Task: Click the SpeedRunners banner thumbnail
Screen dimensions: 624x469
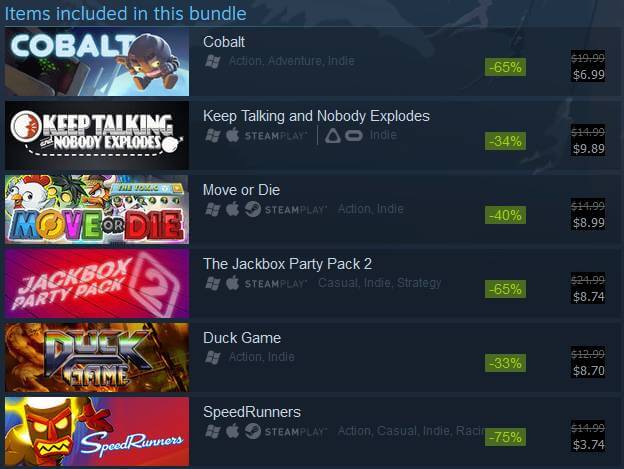Action: pyautogui.click(x=97, y=431)
